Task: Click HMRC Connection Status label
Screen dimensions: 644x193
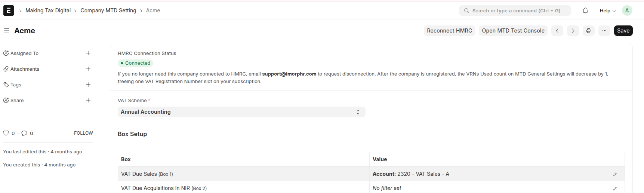Action: pyautogui.click(x=147, y=53)
